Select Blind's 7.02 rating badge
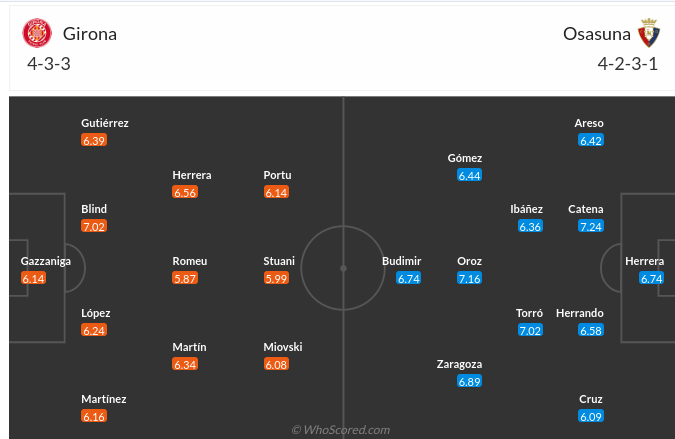This screenshot has height=439, width=675. pos(94,227)
